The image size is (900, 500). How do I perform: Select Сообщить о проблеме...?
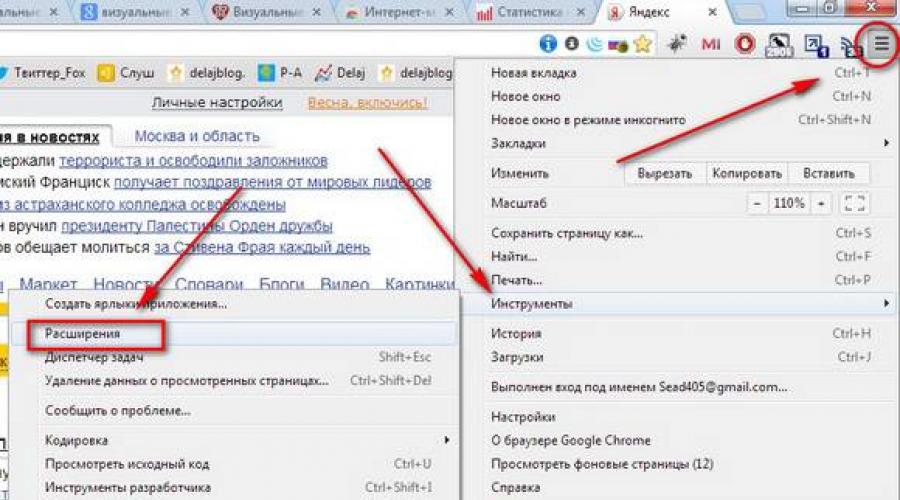click(234, 410)
